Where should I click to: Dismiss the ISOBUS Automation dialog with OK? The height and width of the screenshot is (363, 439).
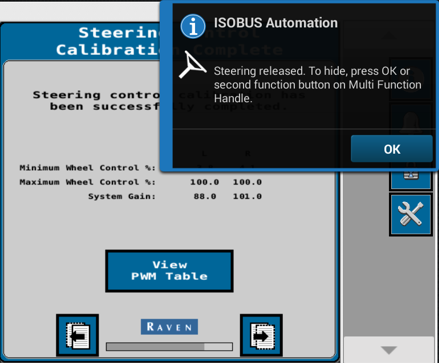click(392, 149)
